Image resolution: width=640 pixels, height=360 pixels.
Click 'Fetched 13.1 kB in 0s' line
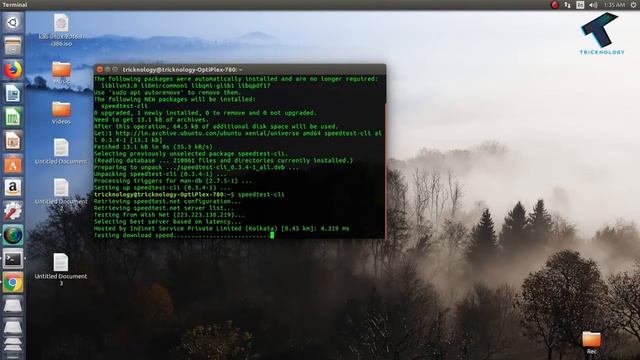tap(153, 147)
